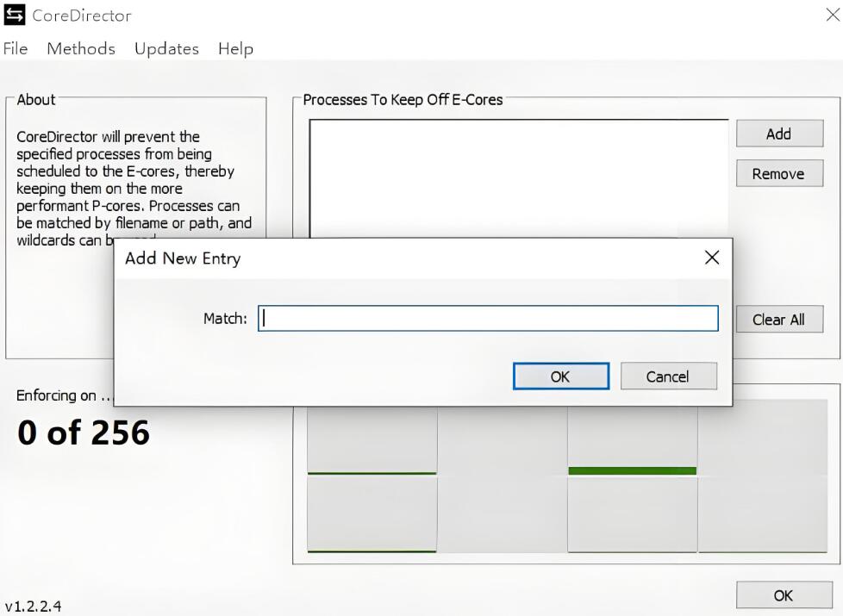The image size is (843, 616).
Task: Open the Help menu
Action: tap(235, 49)
